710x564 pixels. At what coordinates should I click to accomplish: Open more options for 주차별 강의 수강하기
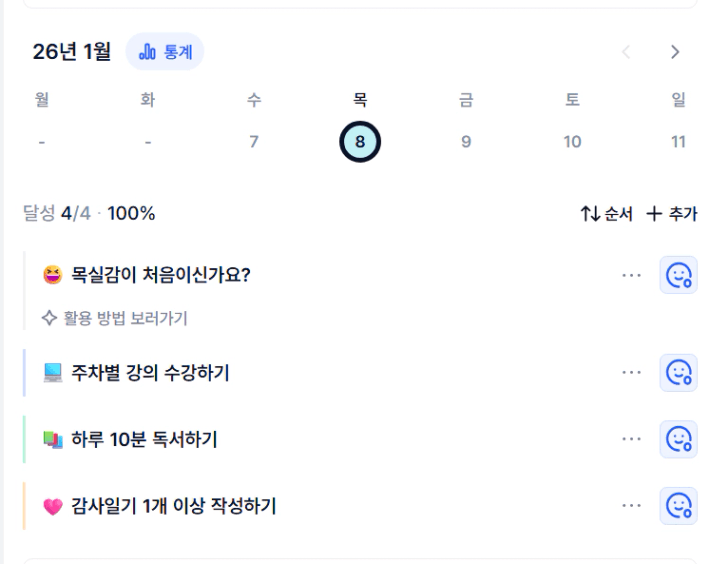pyautogui.click(x=631, y=373)
